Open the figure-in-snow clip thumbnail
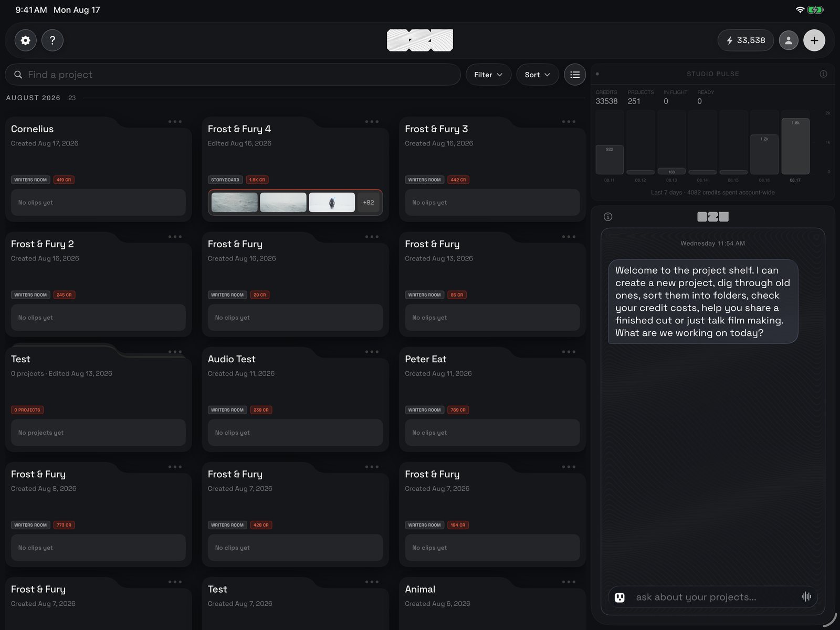840x630 pixels. click(332, 202)
